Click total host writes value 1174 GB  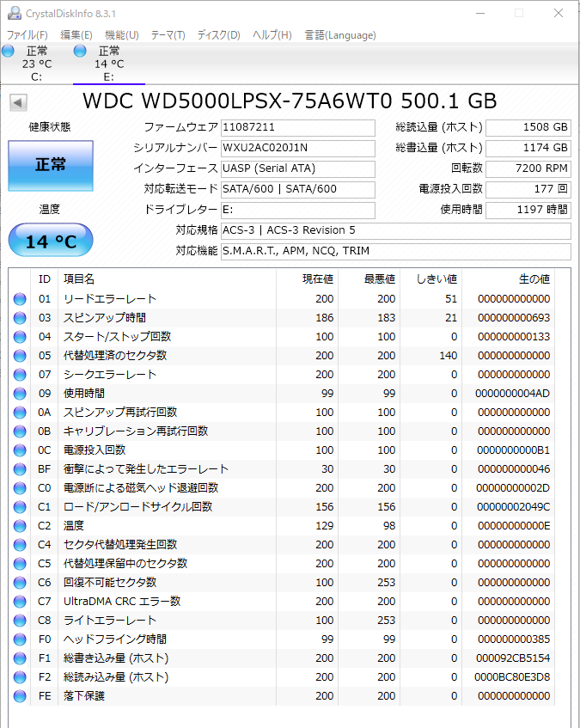click(528, 148)
